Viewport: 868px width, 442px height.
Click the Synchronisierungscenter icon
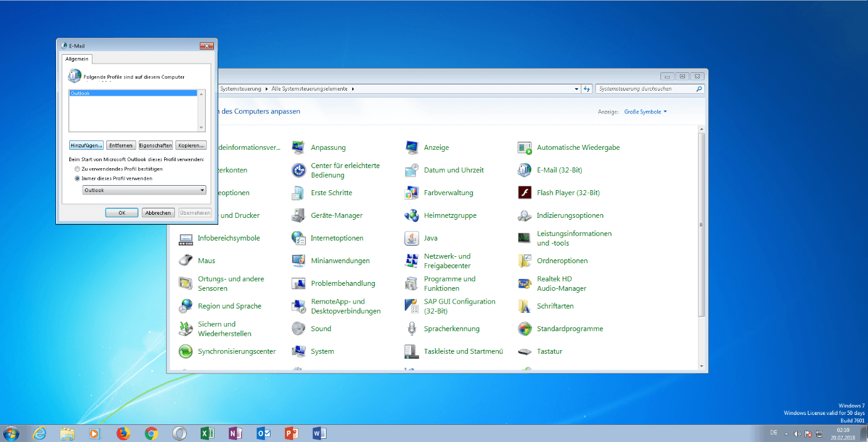(186, 351)
